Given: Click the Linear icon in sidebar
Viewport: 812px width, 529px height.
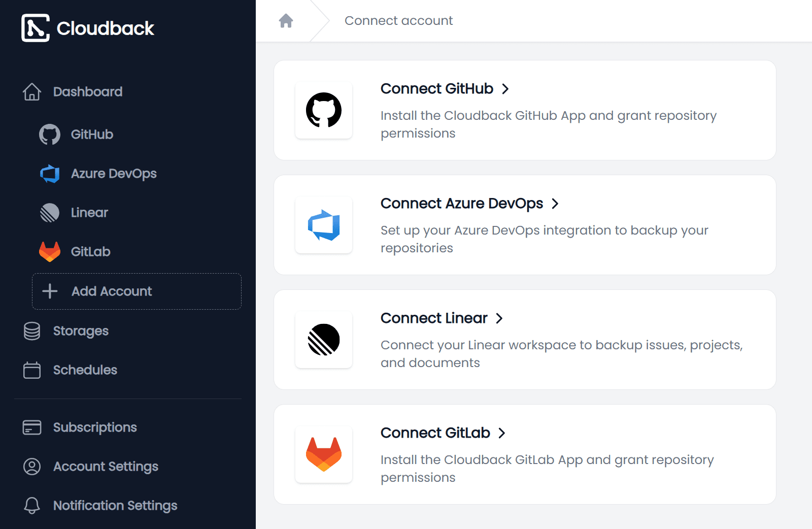Looking at the screenshot, I should tap(50, 213).
